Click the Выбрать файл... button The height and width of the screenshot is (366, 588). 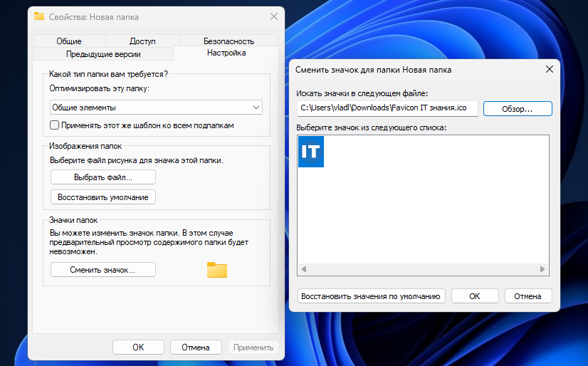point(103,177)
